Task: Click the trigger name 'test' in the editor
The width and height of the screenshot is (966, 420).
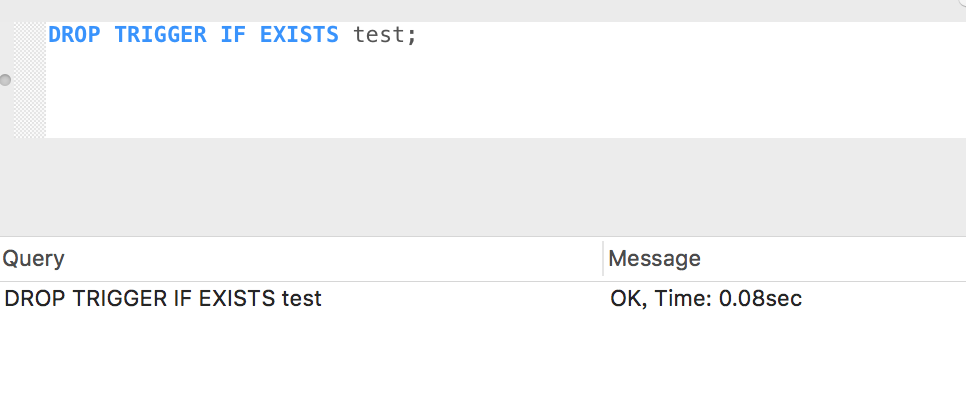Action: tap(379, 34)
